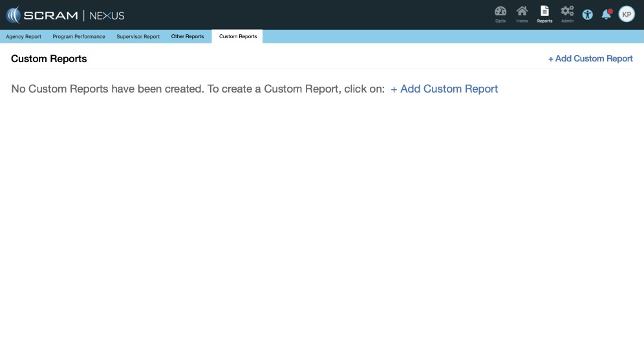Click Add Custom Report link in message
The width and height of the screenshot is (644, 363).
[444, 89]
